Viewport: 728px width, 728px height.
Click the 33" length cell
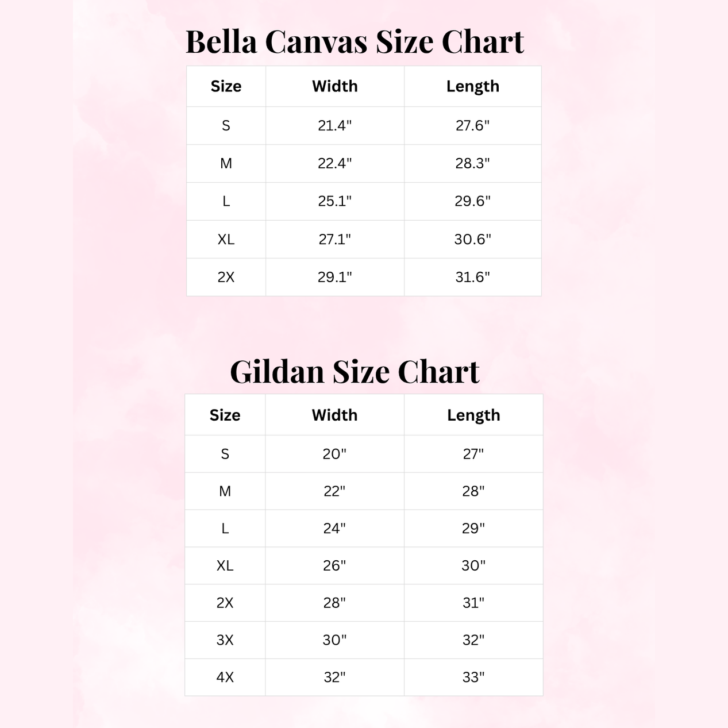pos(473,677)
